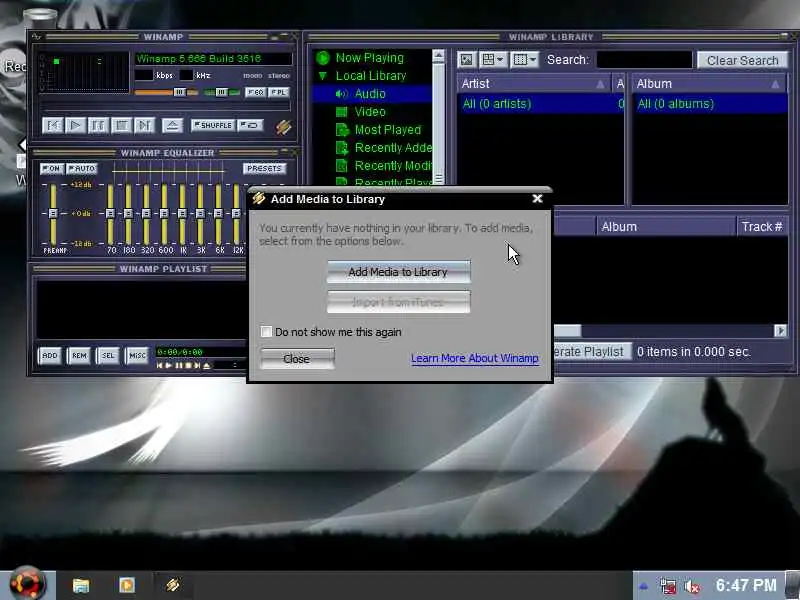Click the Play button in Winamp

[75, 125]
